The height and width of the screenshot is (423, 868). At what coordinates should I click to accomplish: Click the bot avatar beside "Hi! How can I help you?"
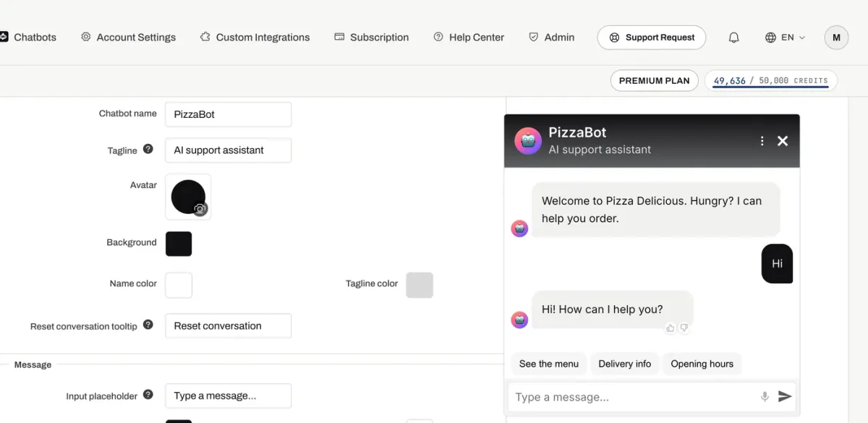pos(519,320)
